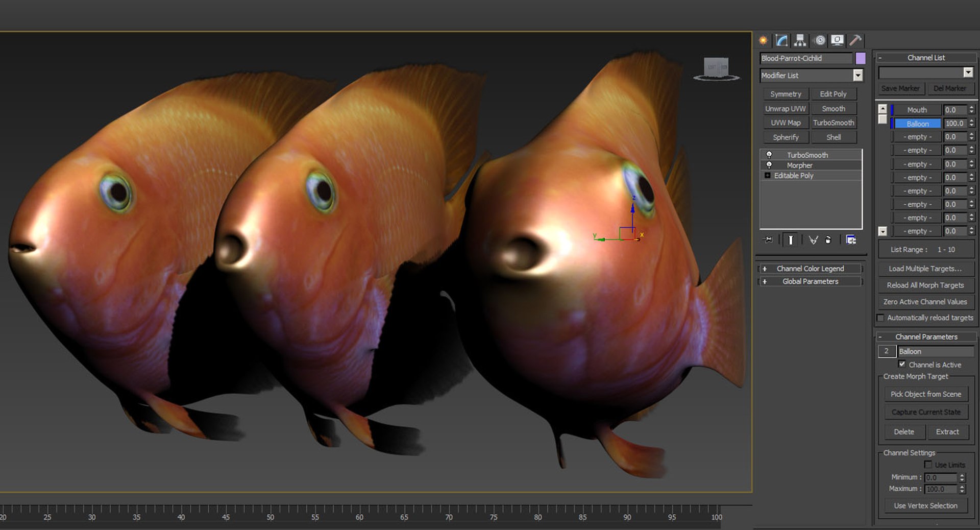The image size is (980, 530).
Task: Uncheck Channel is Active checkbox
Action: (x=902, y=364)
